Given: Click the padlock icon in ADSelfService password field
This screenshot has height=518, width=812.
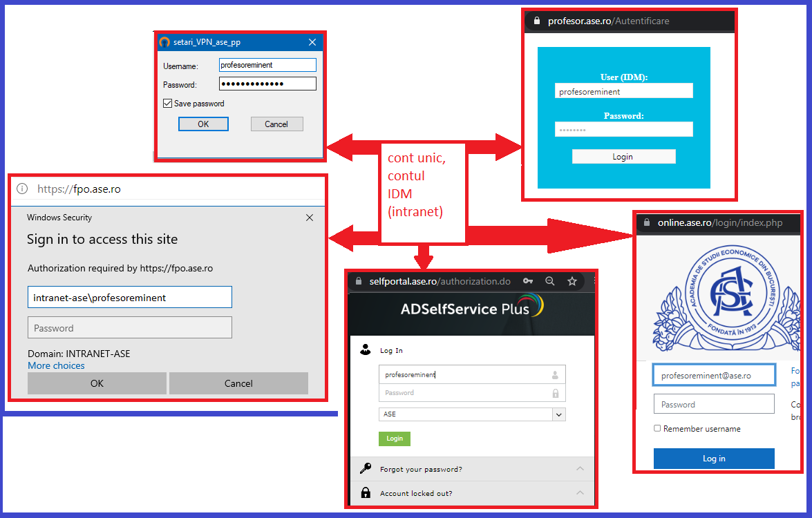Looking at the screenshot, I should 555,393.
